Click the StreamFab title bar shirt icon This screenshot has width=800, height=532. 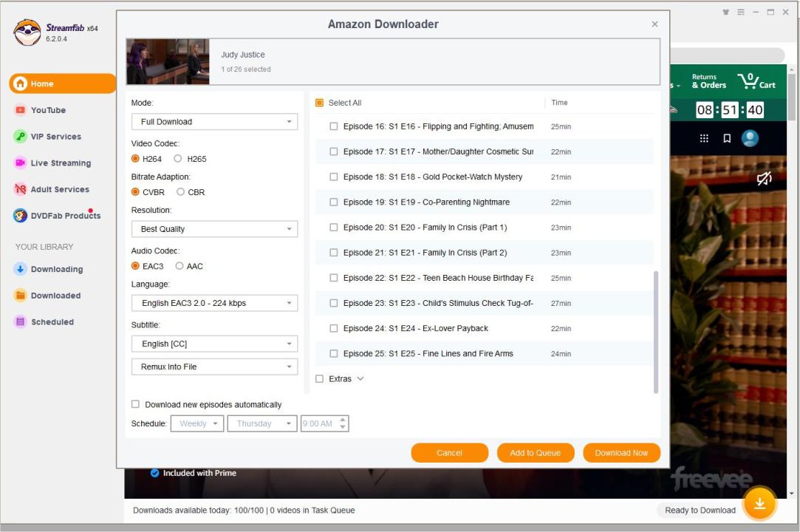[x=725, y=13]
